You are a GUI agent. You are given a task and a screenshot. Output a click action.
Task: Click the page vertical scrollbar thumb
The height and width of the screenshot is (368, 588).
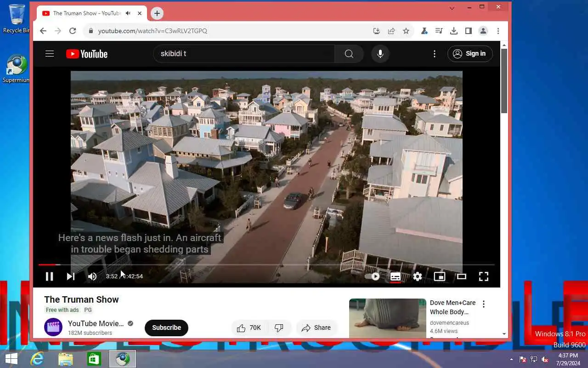504,81
